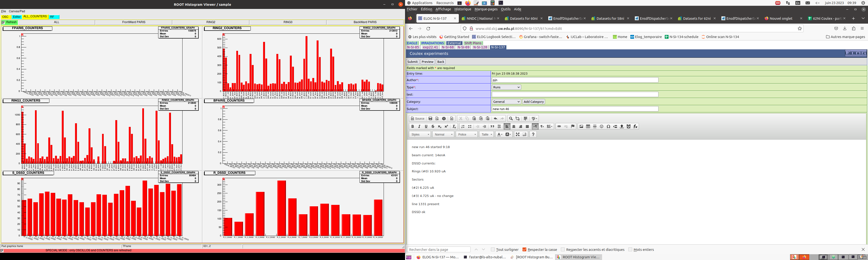Click the insert link icon

point(559,126)
